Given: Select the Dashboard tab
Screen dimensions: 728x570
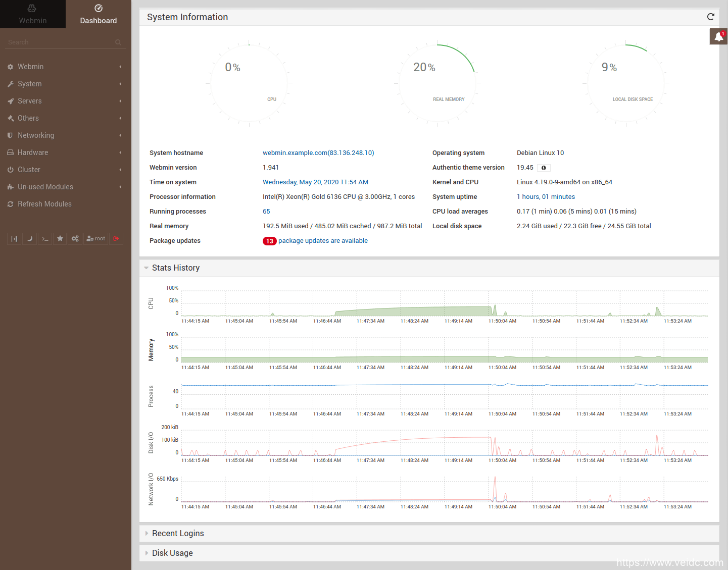Looking at the screenshot, I should tap(98, 14).
